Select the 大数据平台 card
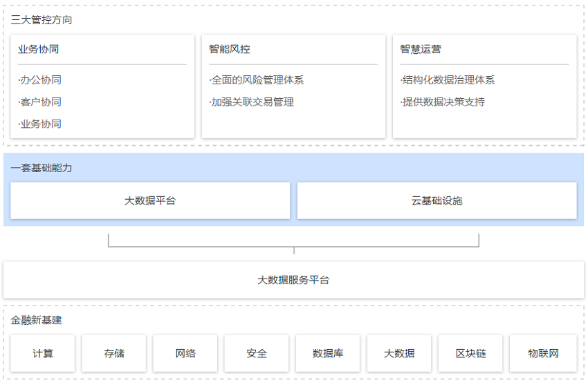This screenshot has height=385, width=588. (x=150, y=200)
